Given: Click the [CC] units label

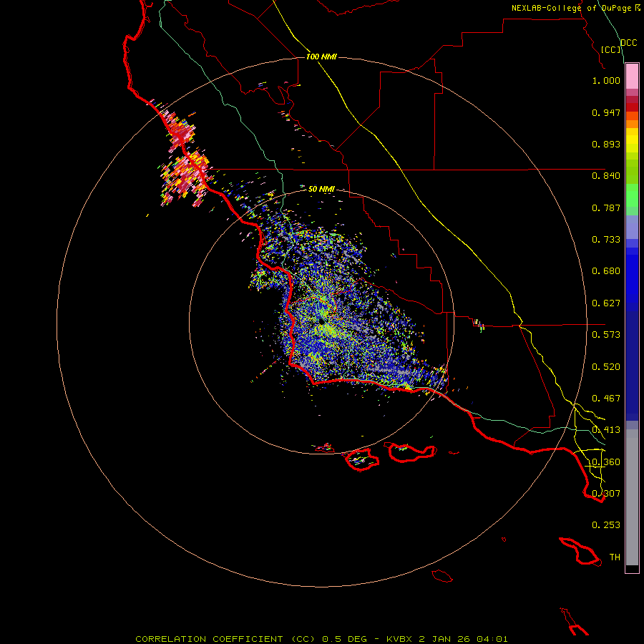Looking at the screenshot, I should pyautogui.click(x=611, y=49).
